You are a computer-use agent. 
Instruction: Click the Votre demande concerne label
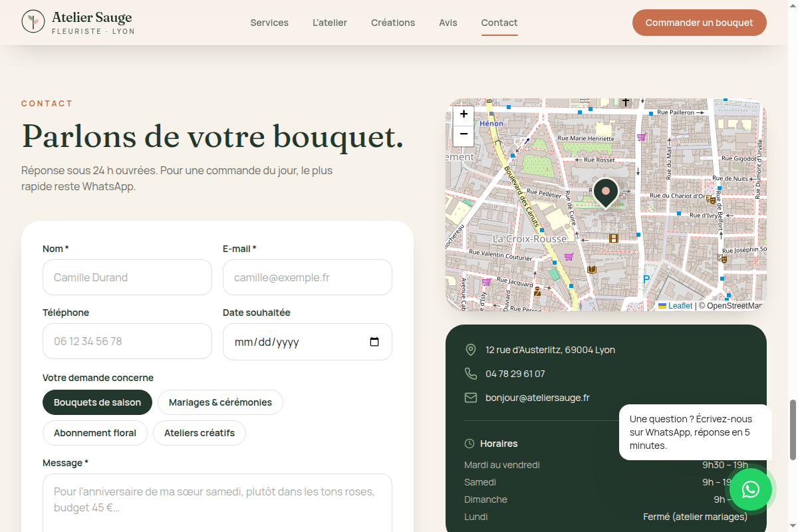(x=98, y=378)
